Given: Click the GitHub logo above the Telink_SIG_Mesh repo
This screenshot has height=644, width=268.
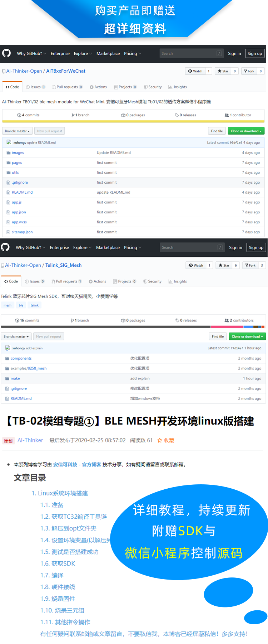Looking at the screenshot, I should click(5, 247).
